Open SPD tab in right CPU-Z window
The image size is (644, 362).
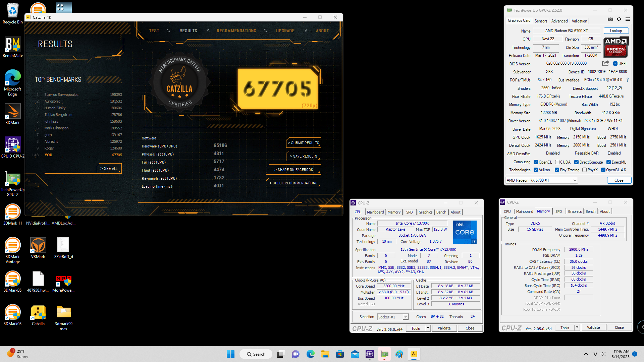coord(558,212)
